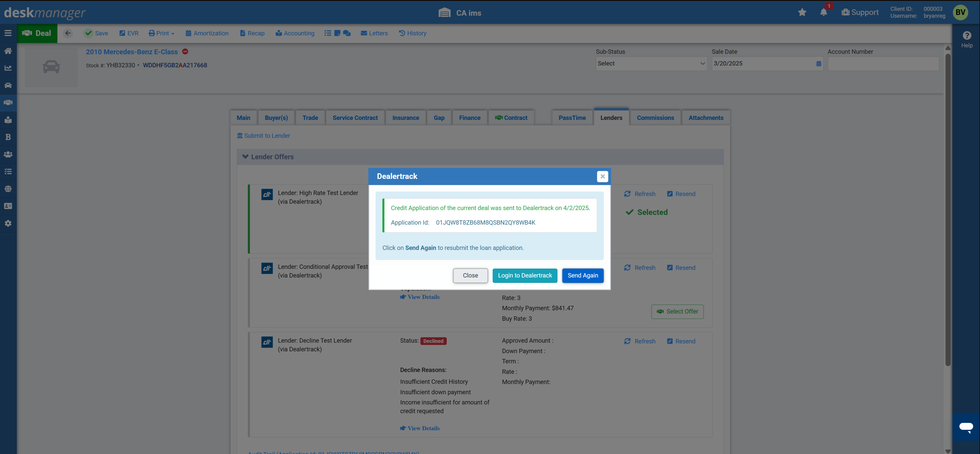Switch to the PassTime tab

[x=572, y=118]
